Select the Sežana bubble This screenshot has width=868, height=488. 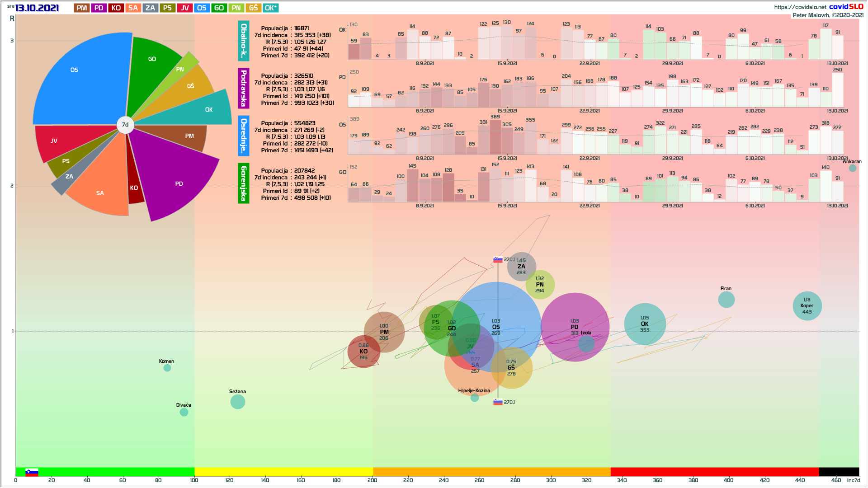click(x=238, y=402)
